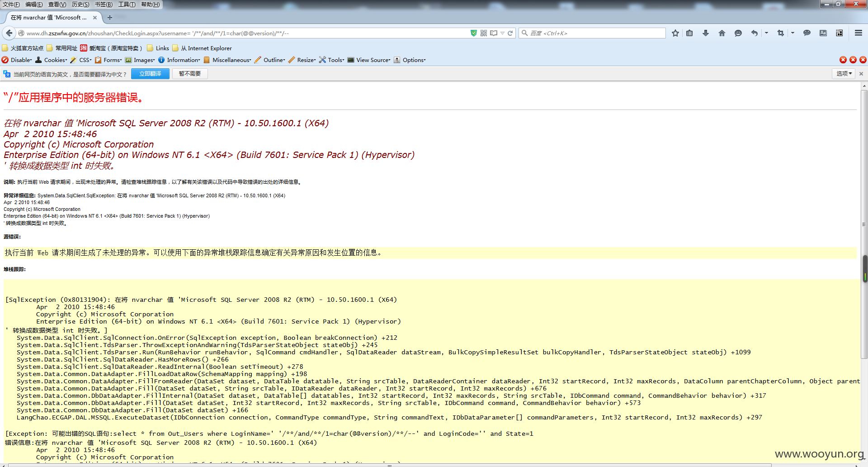Open the Forms developer menu
Image resolution: width=868 pixels, height=467 pixels.
(108, 60)
